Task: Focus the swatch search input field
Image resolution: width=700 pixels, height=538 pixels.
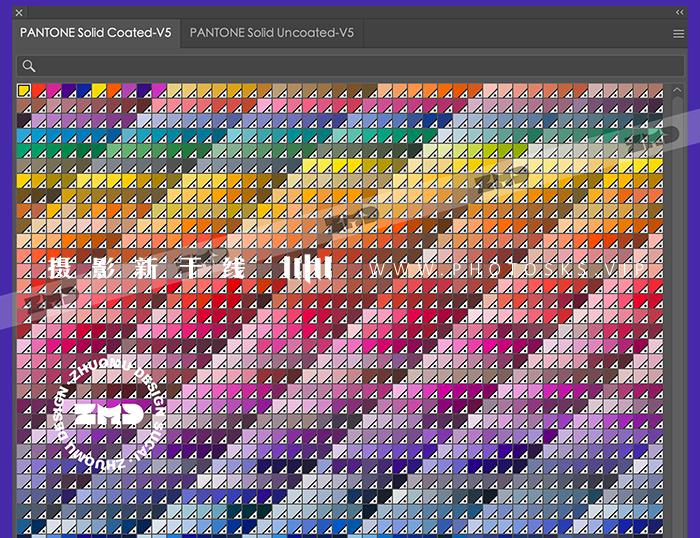Action: tap(350, 66)
